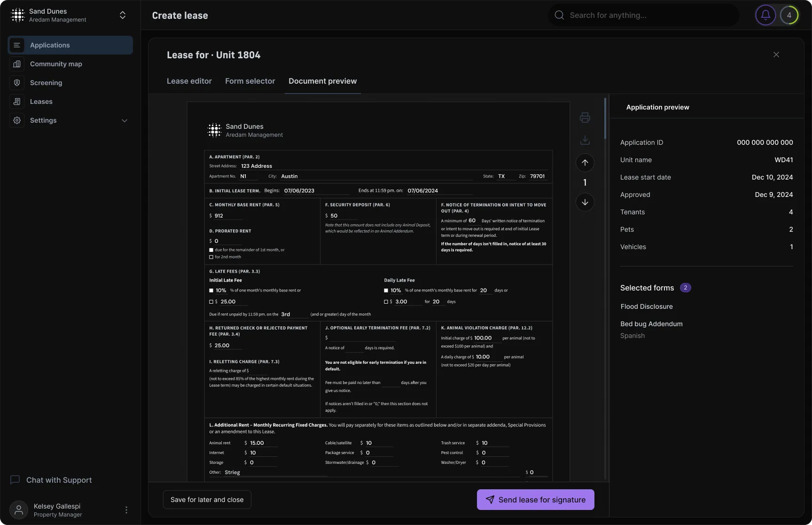This screenshot has height=525, width=812.
Task: Download the lease document
Action: [585, 140]
